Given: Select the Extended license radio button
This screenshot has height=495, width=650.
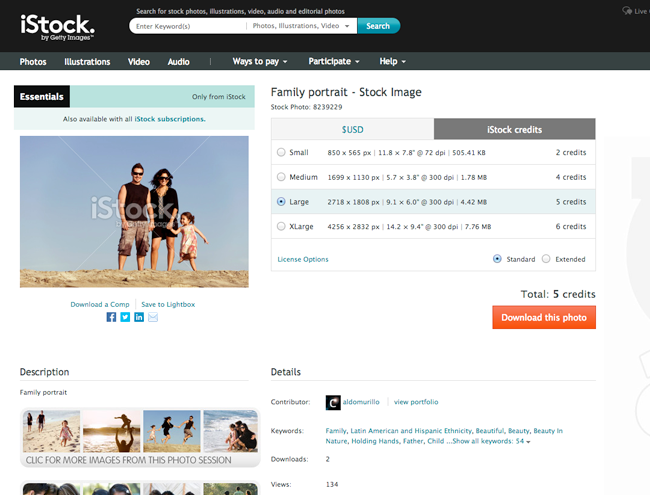Looking at the screenshot, I should [x=546, y=259].
